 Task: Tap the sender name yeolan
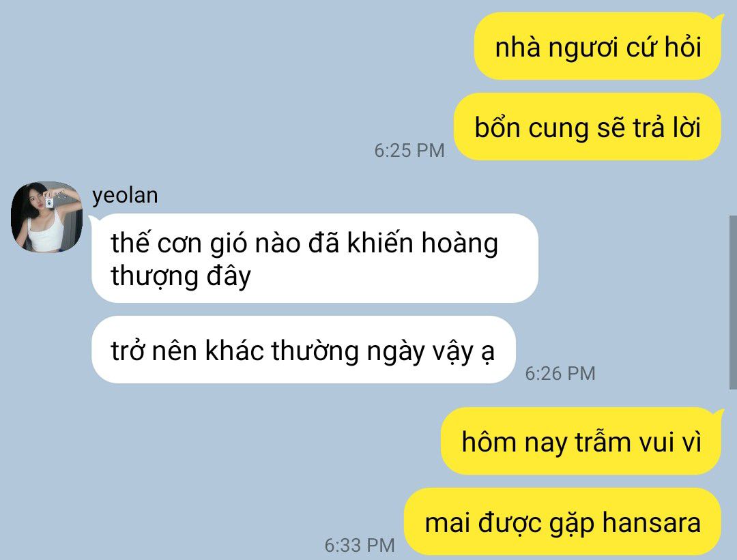(x=125, y=195)
